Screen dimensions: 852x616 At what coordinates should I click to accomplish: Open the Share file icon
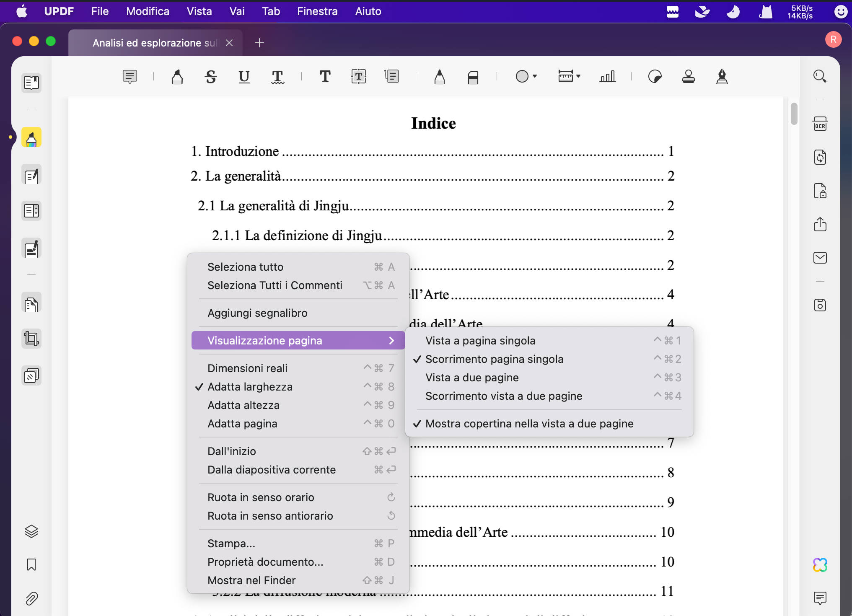tap(820, 224)
